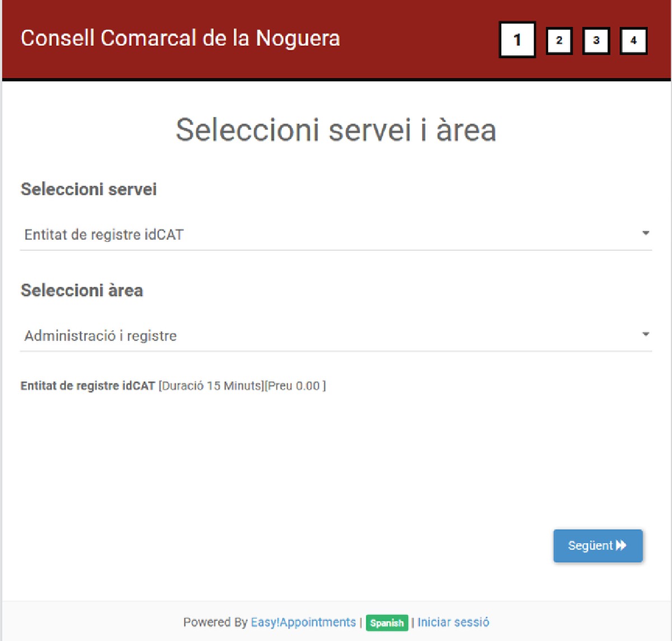Click the step 4 indicator box
Viewport: 672px width, 641px height.
pyautogui.click(x=633, y=41)
